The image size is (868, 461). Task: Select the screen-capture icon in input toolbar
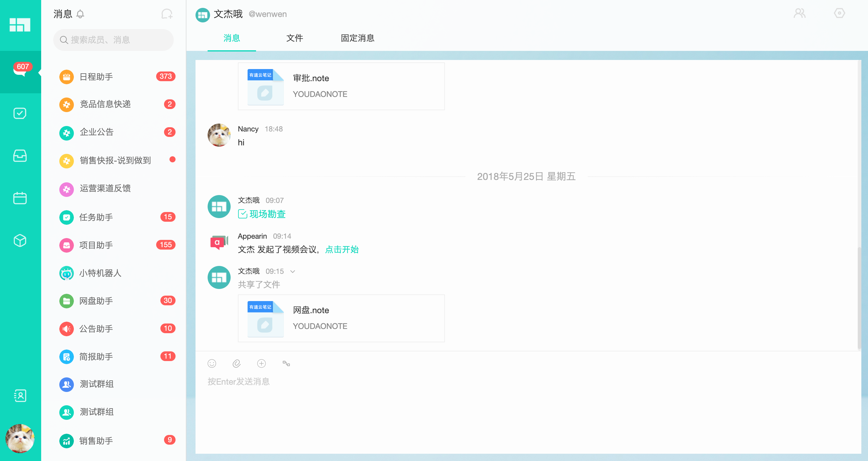pos(286,363)
